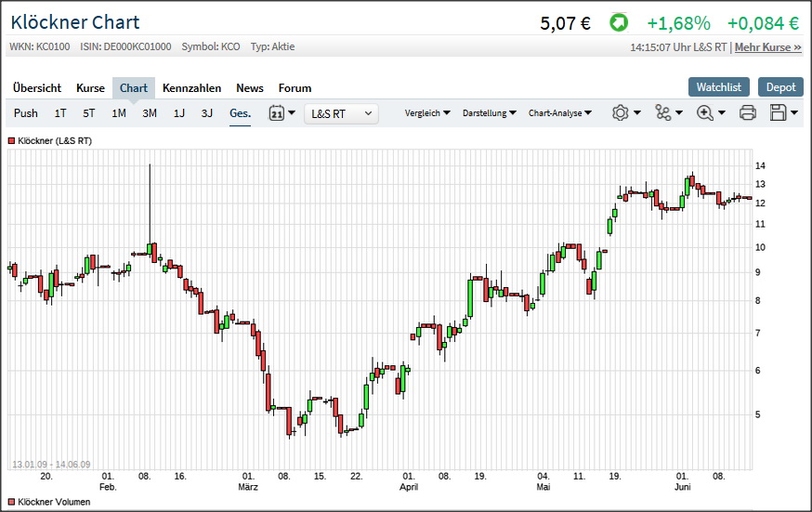The image size is (812, 512).
Task: Expand the calendar dropdown arrow
Action: (x=292, y=112)
